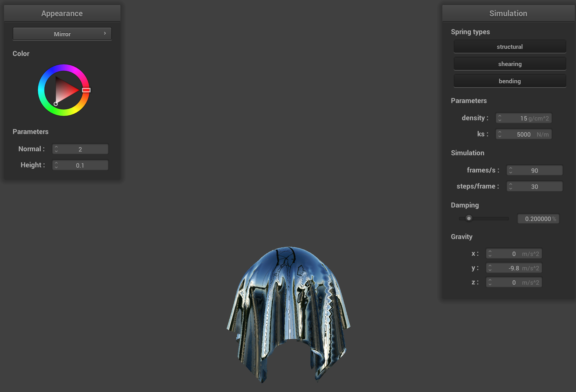576x392 pixels.
Task: Click the ks field stepper arrows
Action: (x=500, y=134)
